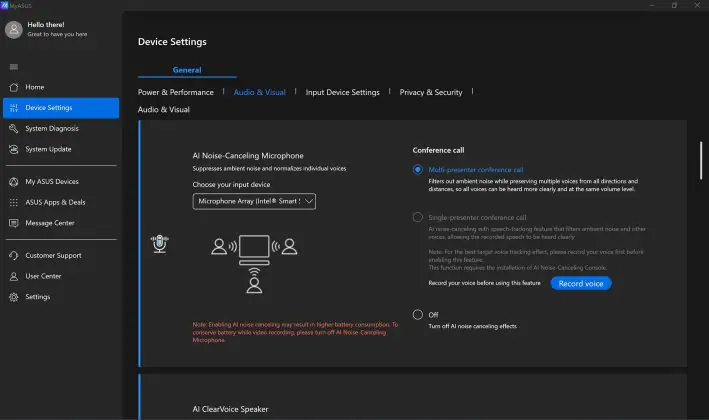Open ASUS Apps & Deals page
Screen dimensions: 709x420
click(61, 202)
